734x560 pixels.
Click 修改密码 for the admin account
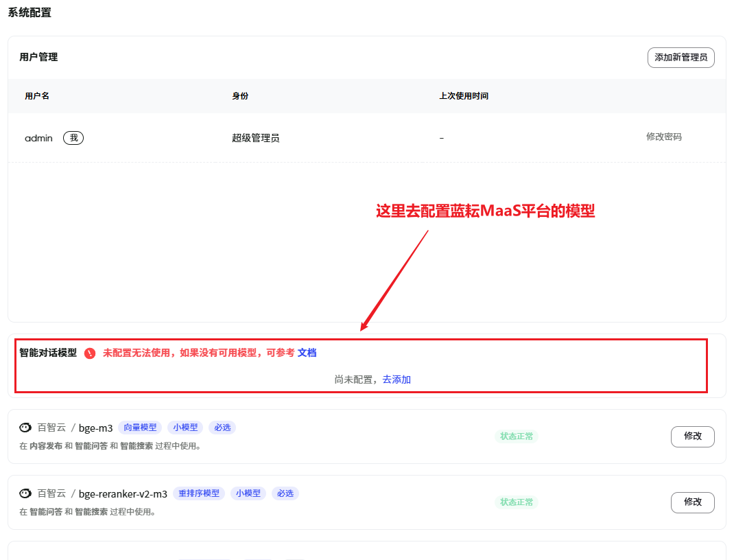[x=663, y=137]
